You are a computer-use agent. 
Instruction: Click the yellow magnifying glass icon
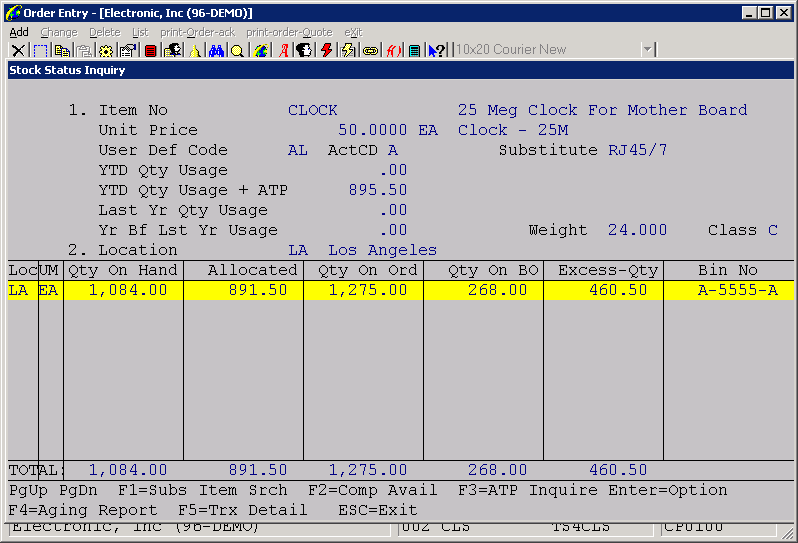pyautogui.click(x=237, y=50)
